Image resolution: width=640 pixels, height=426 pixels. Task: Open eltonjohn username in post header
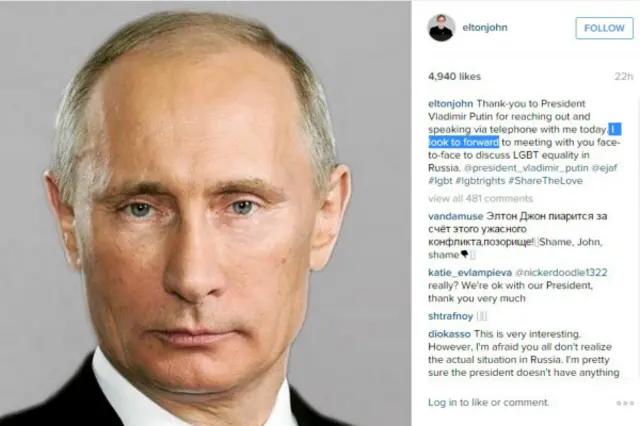(485, 27)
